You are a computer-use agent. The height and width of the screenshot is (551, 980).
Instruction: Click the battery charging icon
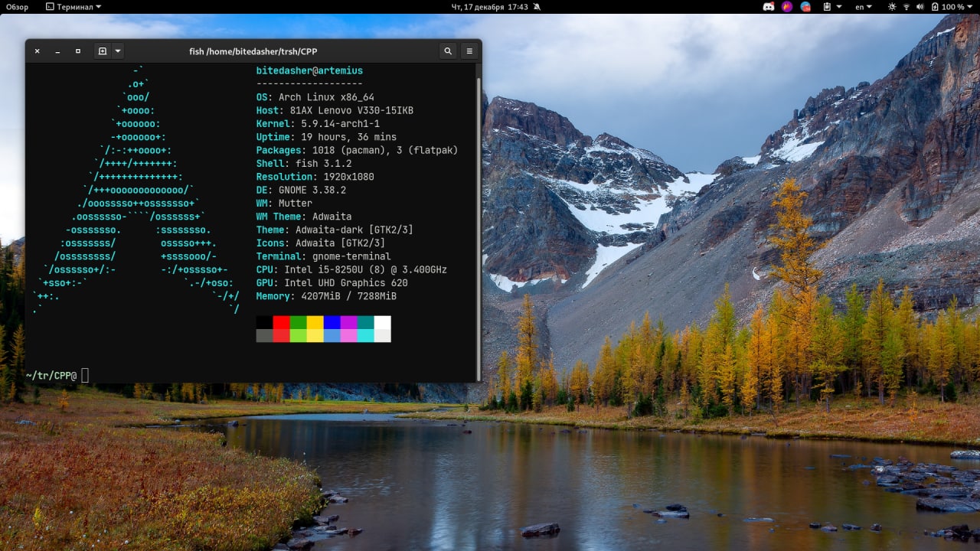[x=935, y=7]
